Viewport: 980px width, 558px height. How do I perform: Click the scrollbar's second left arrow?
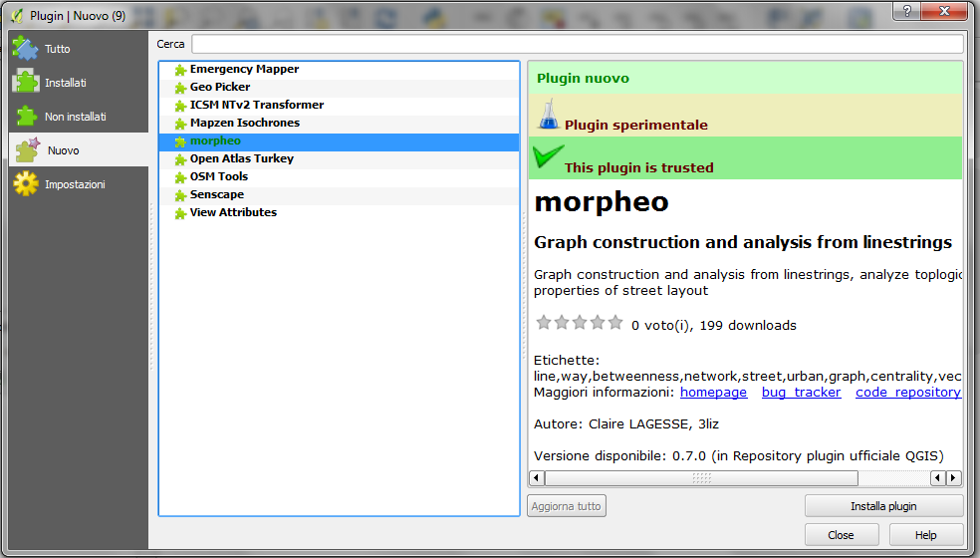coord(937,478)
